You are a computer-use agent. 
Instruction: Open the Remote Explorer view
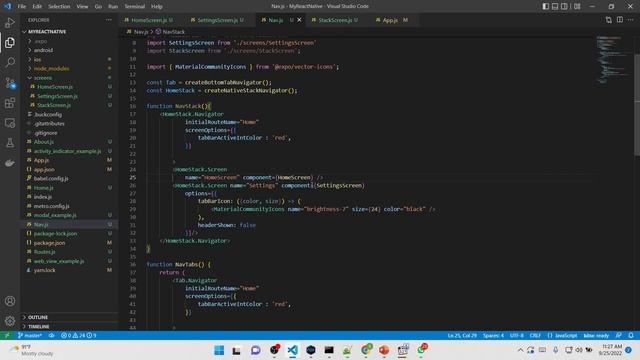click(10, 123)
